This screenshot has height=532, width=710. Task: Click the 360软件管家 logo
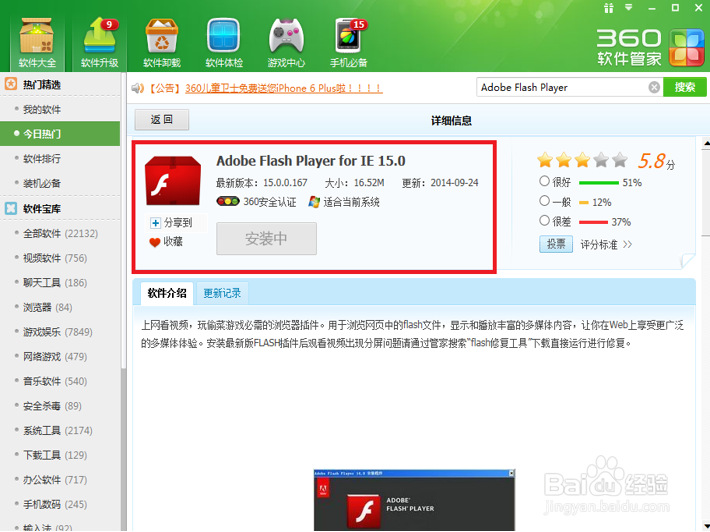coord(649,47)
